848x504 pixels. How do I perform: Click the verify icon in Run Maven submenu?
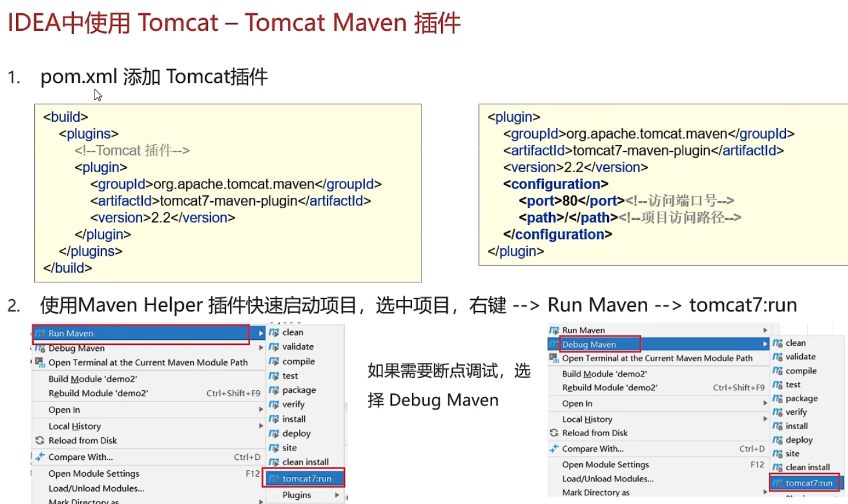pyautogui.click(x=274, y=404)
